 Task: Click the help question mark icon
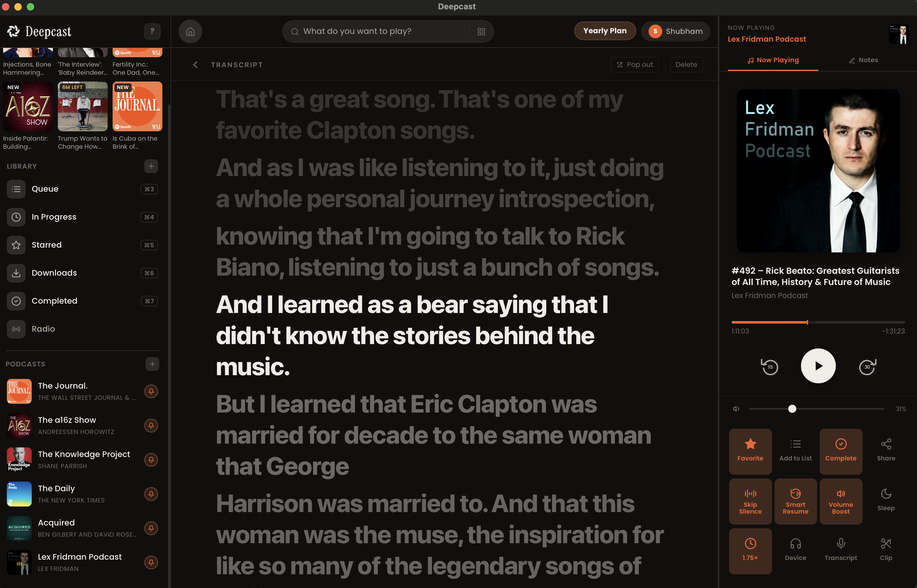click(x=152, y=31)
